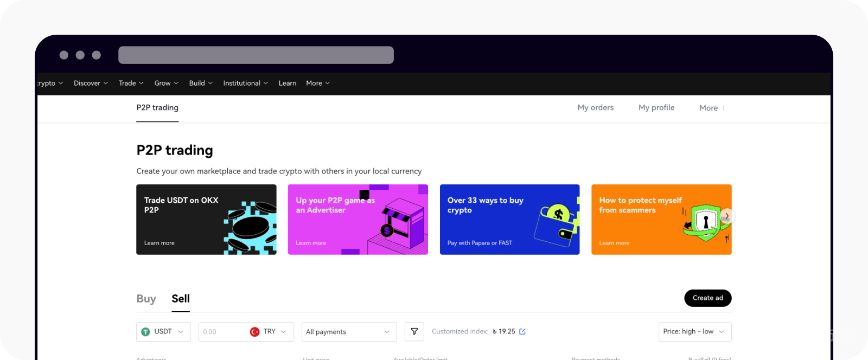Open the Trade navigation menu
This screenshot has height=360, width=868.
pos(131,83)
